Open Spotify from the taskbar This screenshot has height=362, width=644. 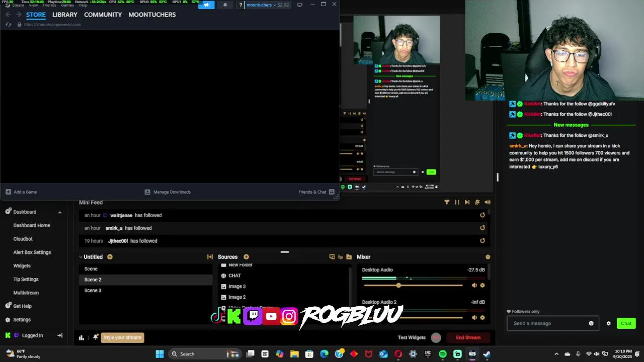[443, 354]
